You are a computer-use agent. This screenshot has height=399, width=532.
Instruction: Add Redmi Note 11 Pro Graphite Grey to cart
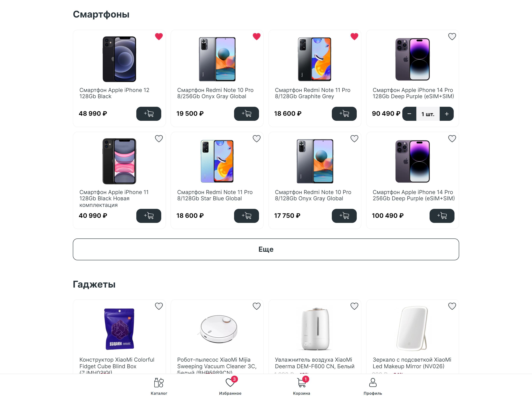(x=344, y=114)
